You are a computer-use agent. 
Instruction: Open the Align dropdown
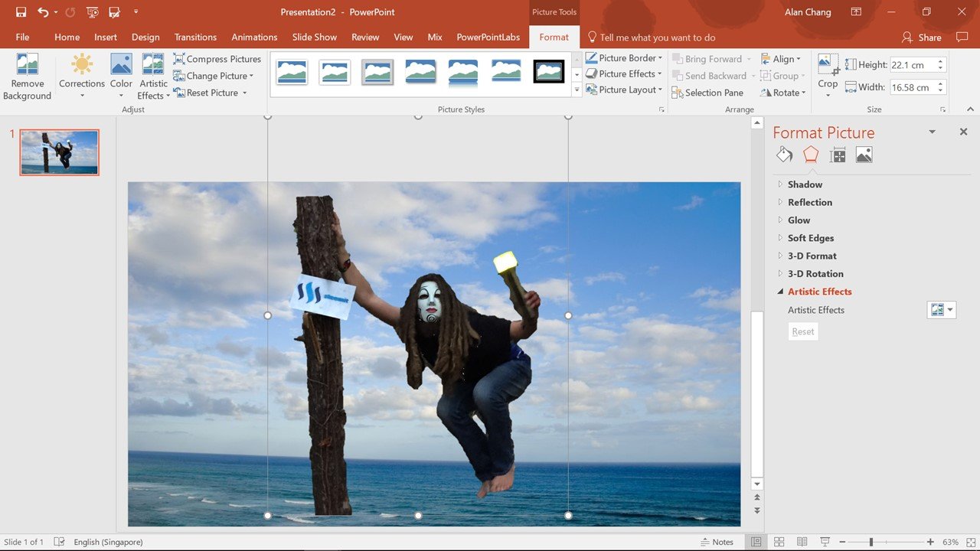click(x=781, y=59)
